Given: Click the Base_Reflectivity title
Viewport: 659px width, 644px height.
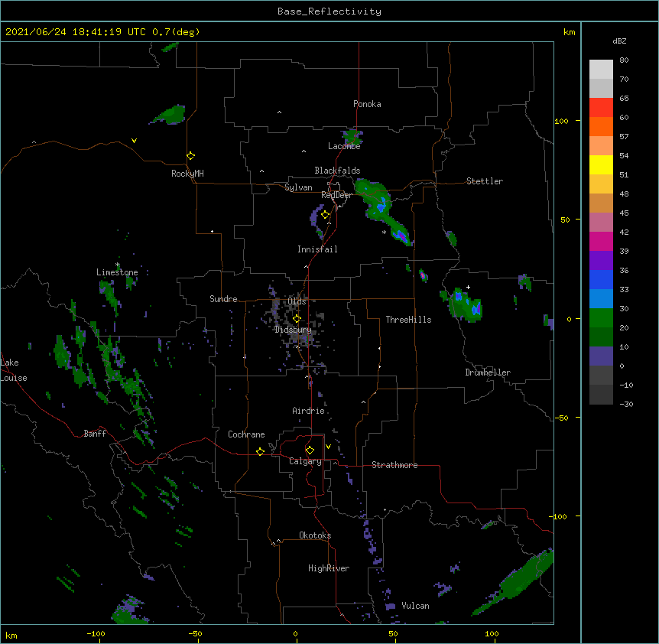Looking at the screenshot, I should [x=329, y=11].
